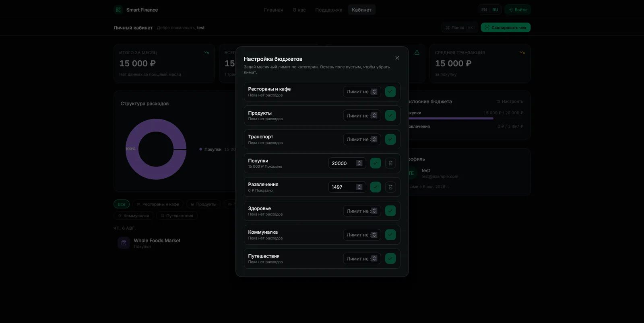Open the Главная nav item
Screen dimensions: 644x323
pyautogui.click(x=274, y=10)
